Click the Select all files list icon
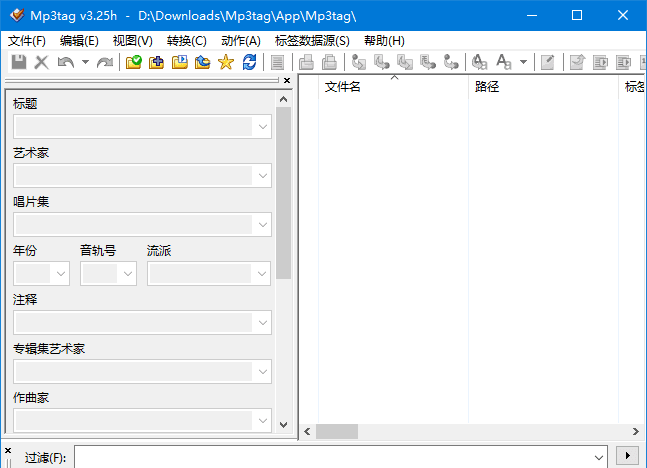This screenshot has width=647, height=468. (x=277, y=62)
